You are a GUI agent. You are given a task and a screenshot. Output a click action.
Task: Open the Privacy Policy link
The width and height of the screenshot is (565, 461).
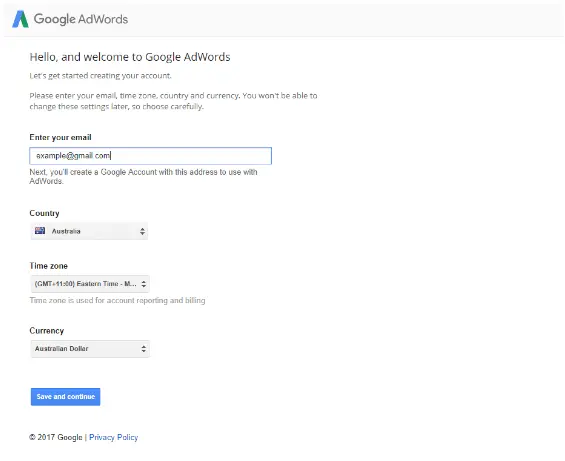pyautogui.click(x=114, y=437)
